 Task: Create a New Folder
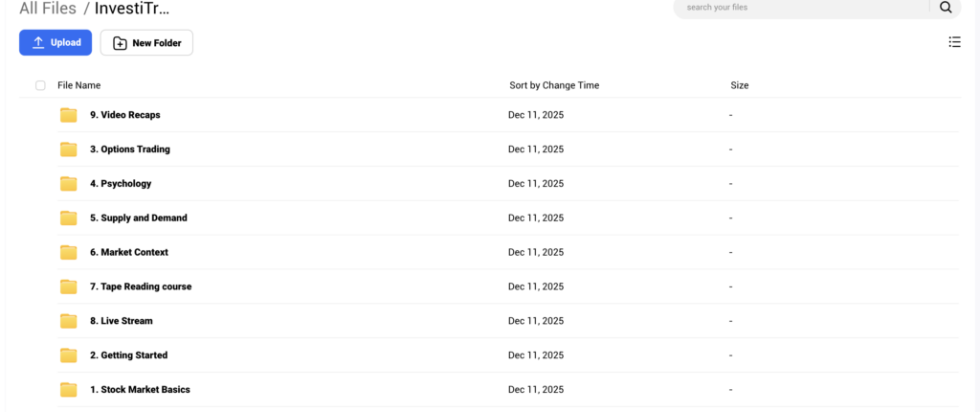(146, 43)
